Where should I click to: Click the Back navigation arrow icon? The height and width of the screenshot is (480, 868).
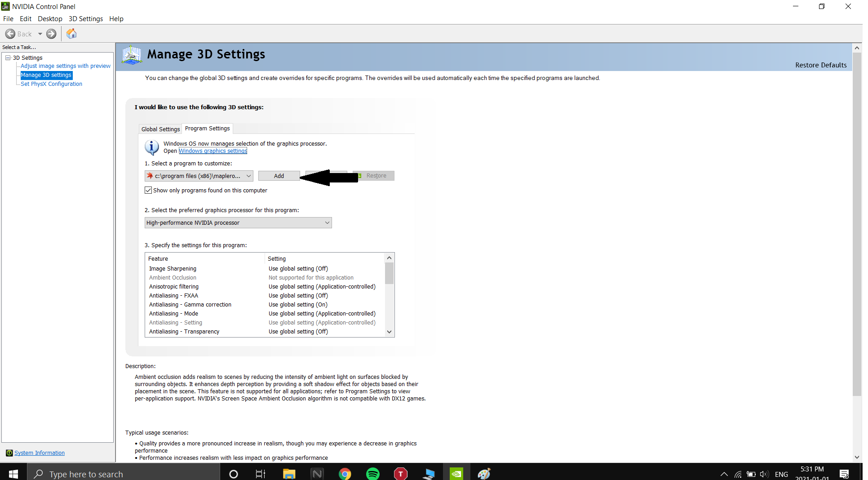tap(10, 34)
